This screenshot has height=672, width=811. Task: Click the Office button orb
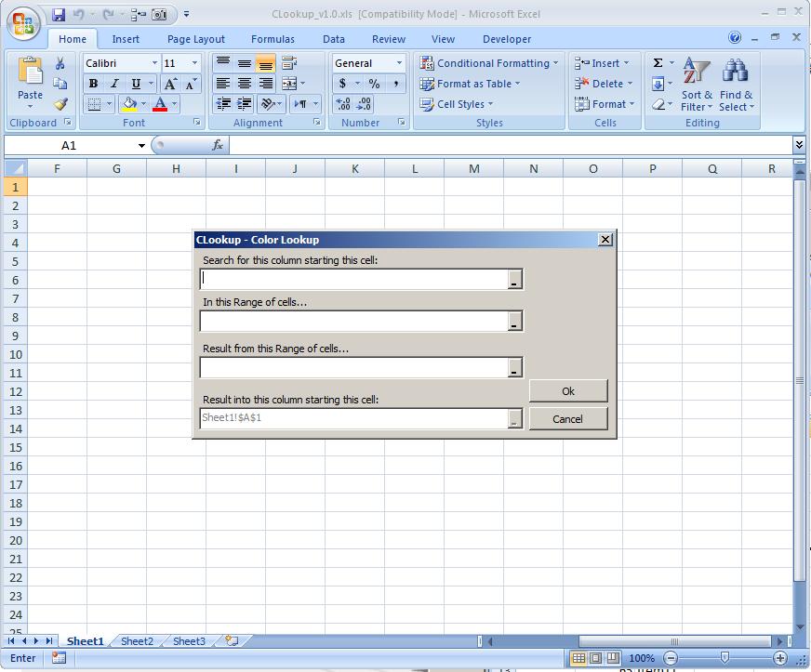click(x=23, y=23)
